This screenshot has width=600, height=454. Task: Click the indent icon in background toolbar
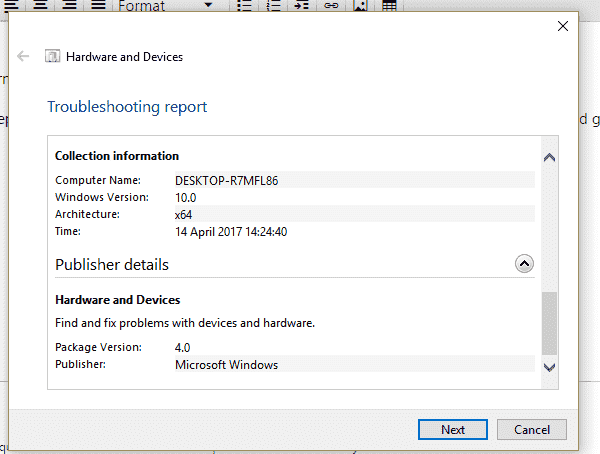[x=302, y=5]
